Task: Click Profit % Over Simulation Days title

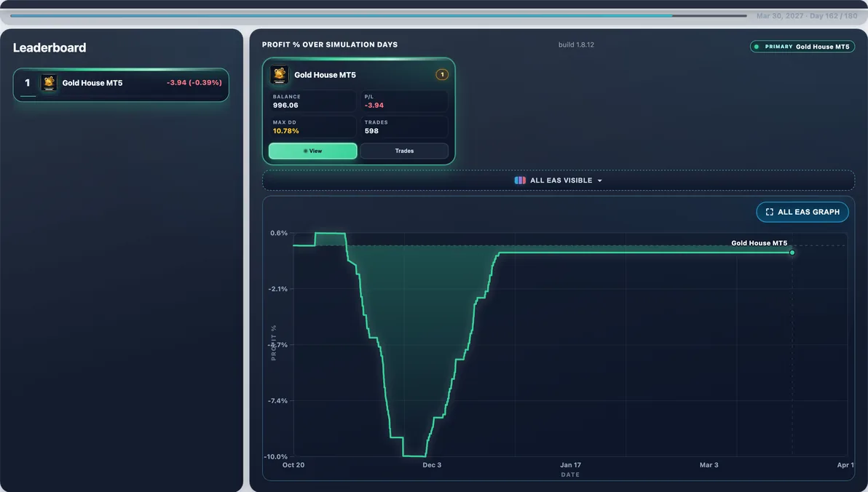Action: 330,45
